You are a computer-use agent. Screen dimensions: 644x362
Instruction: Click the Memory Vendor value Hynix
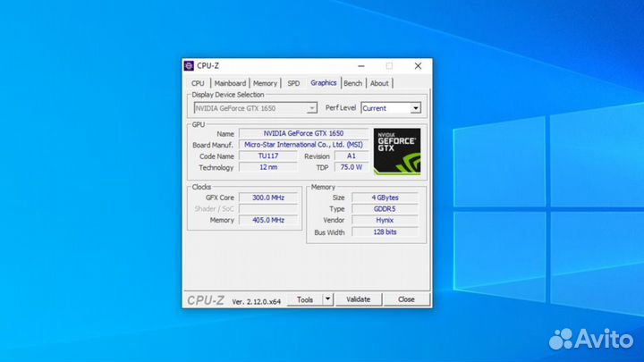coord(385,221)
